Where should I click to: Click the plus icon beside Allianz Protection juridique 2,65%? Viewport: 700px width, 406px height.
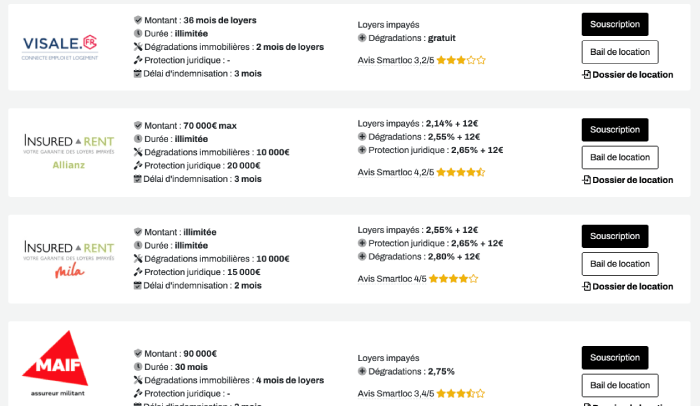click(x=362, y=150)
